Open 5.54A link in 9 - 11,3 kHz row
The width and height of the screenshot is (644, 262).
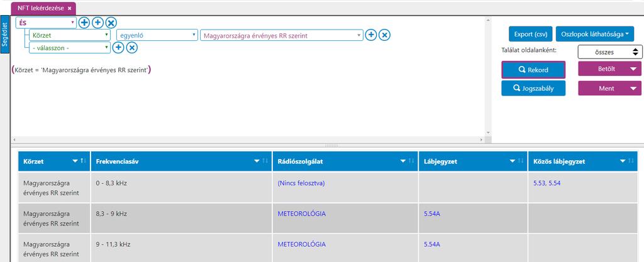432,244
